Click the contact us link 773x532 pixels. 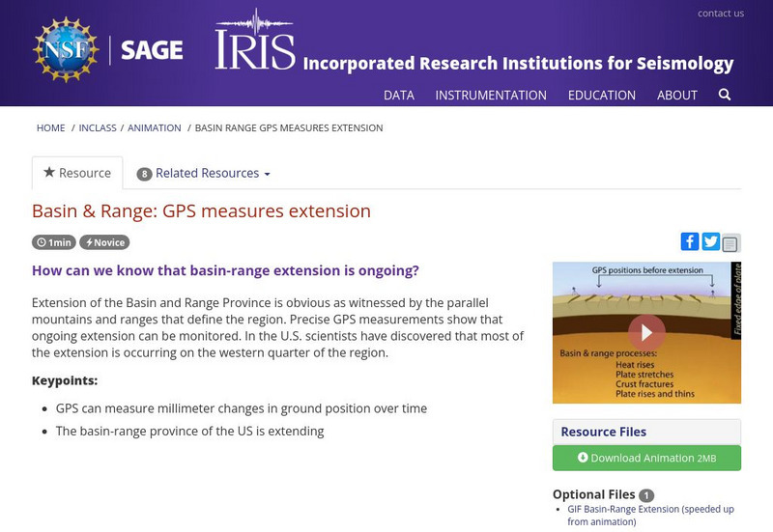click(x=720, y=14)
